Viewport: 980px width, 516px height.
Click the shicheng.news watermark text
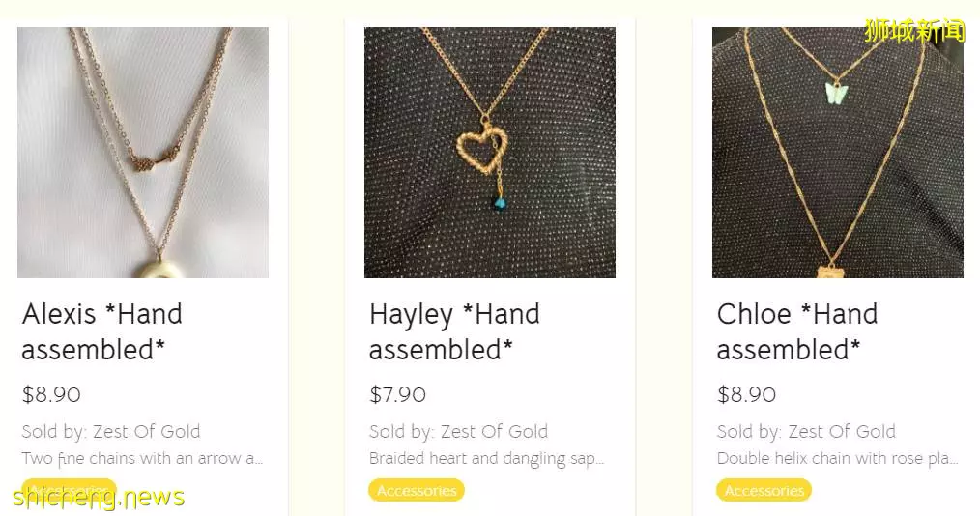coord(99,498)
